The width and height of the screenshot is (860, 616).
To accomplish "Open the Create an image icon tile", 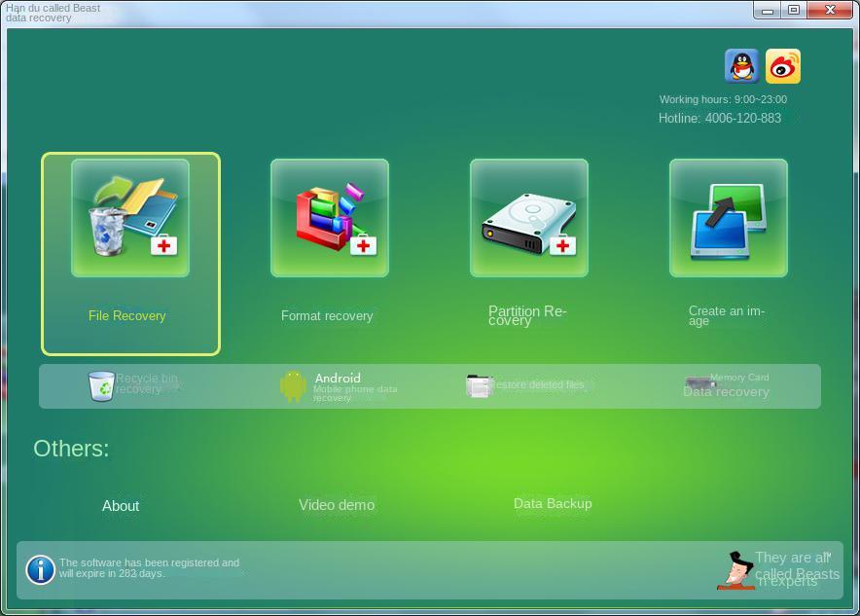I will tap(729, 218).
